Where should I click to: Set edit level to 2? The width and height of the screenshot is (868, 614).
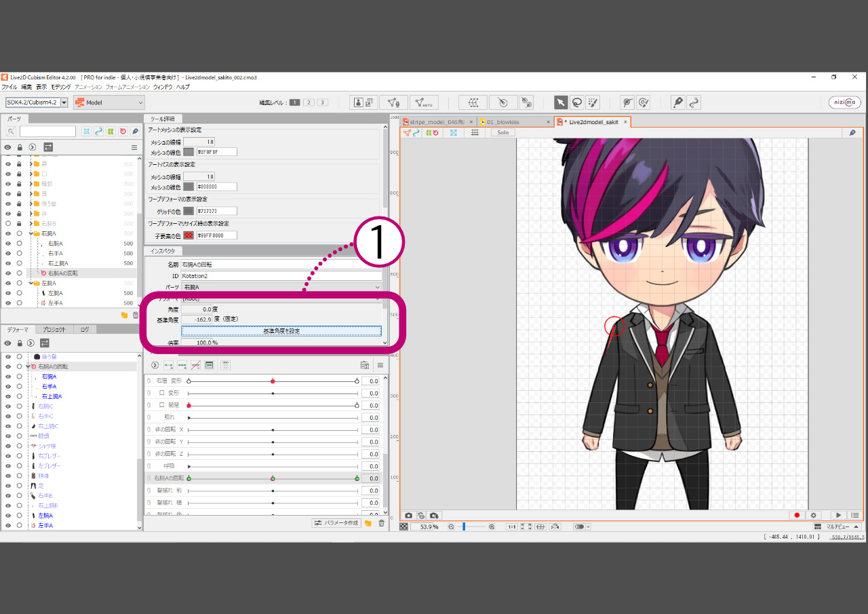pos(309,102)
